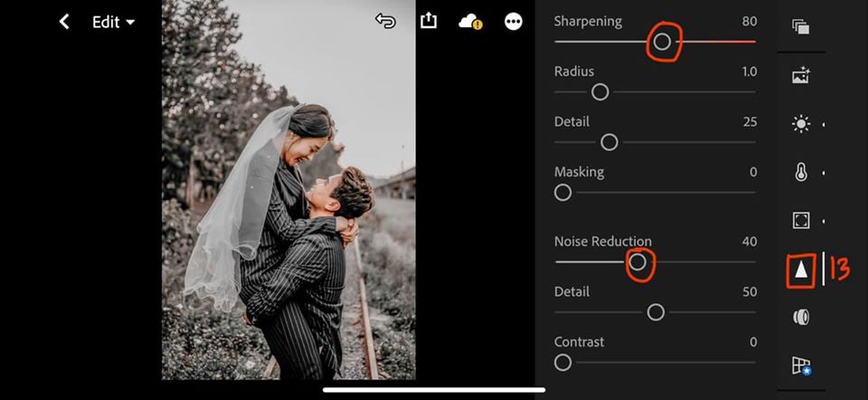Viewport: 868px width, 400px height.
Task: Undo the last edit
Action: (385, 21)
